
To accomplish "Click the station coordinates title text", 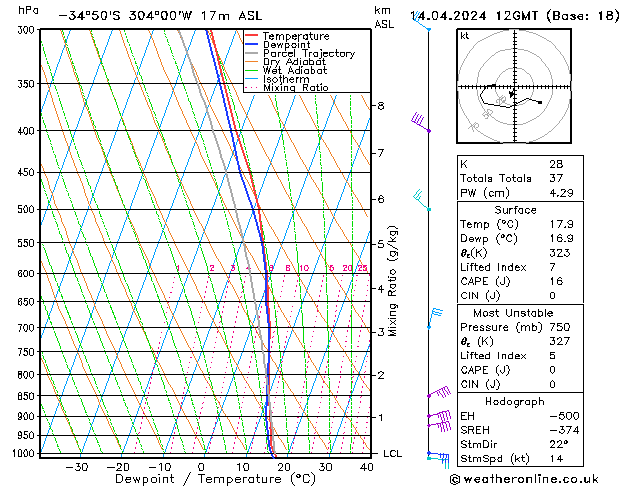I will click(x=160, y=16).
